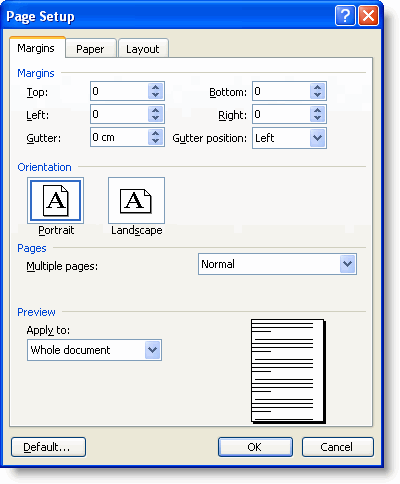Focus the Top margin input field
The image size is (400, 484).
(119, 91)
